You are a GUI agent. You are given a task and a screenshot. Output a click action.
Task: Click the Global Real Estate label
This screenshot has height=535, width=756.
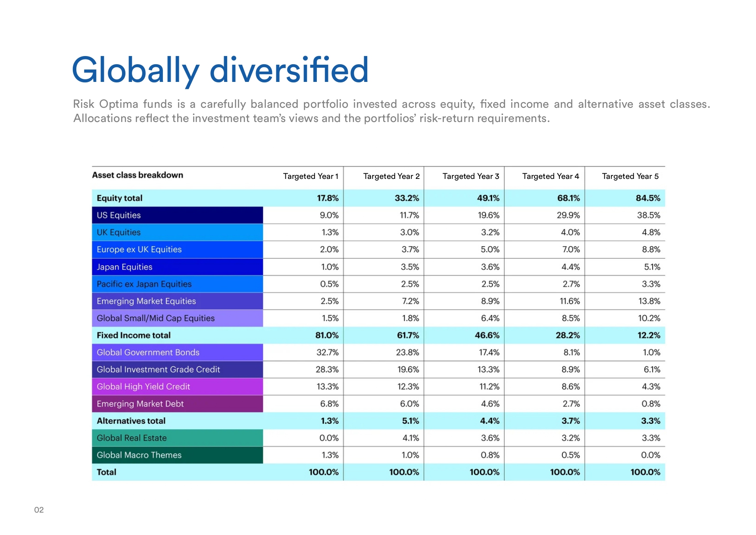coord(131,438)
